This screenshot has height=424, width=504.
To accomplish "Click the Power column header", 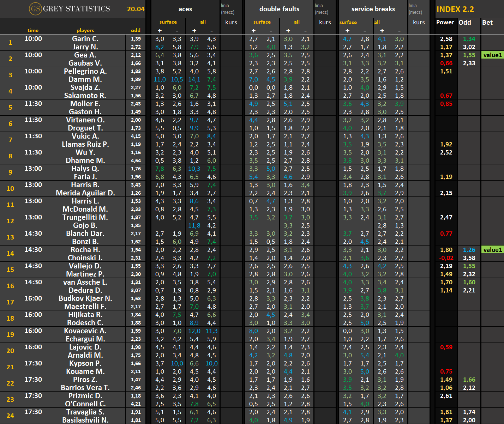I will coord(445,22).
